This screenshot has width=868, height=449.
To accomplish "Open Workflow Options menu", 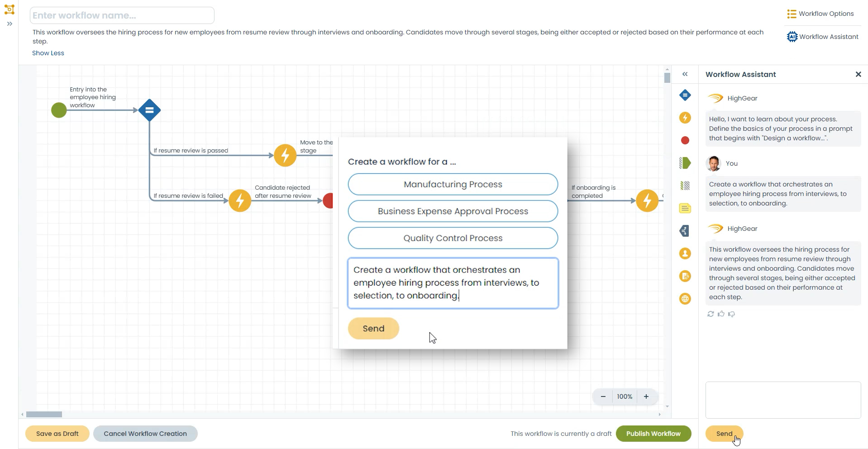I will pyautogui.click(x=820, y=13).
